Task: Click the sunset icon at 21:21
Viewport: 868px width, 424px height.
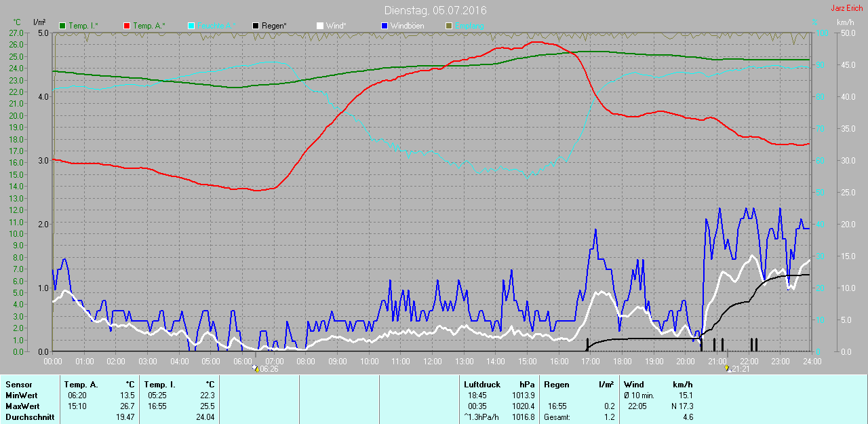Action: click(x=728, y=368)
